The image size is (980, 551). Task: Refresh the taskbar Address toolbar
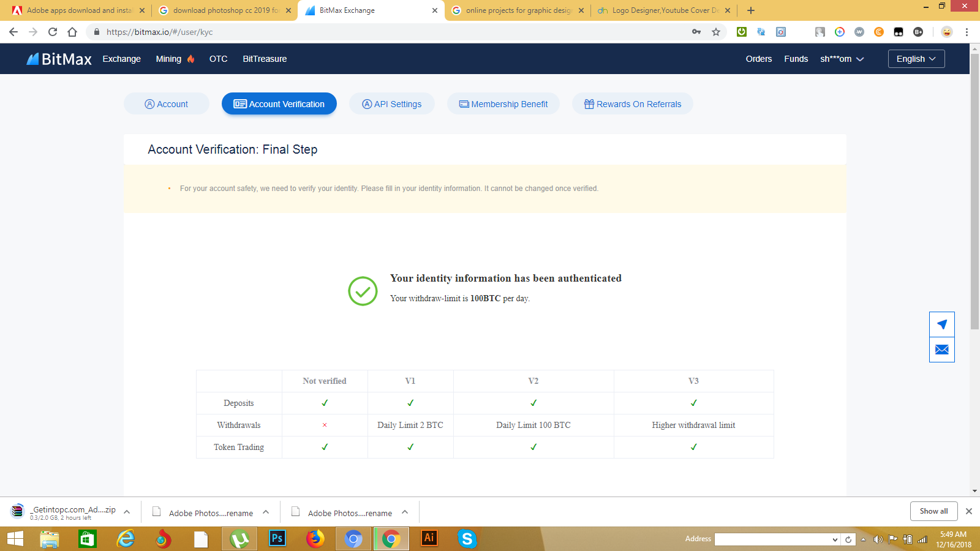848,539
